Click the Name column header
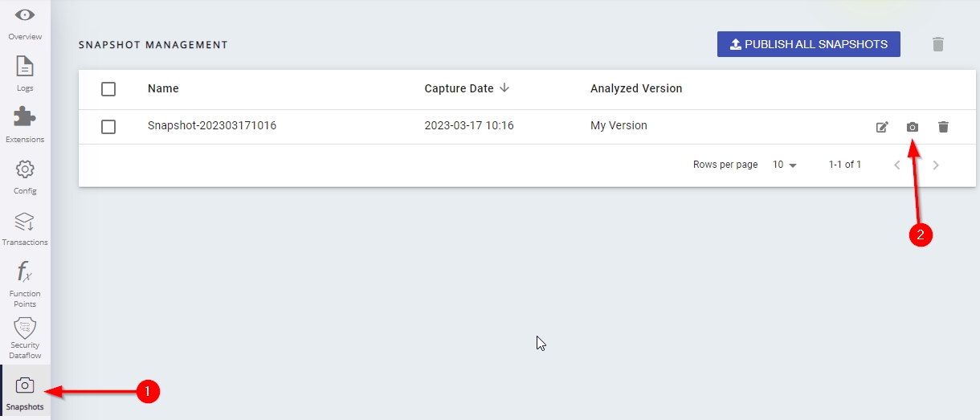This screenshot has width=980, height=420. 163,88
